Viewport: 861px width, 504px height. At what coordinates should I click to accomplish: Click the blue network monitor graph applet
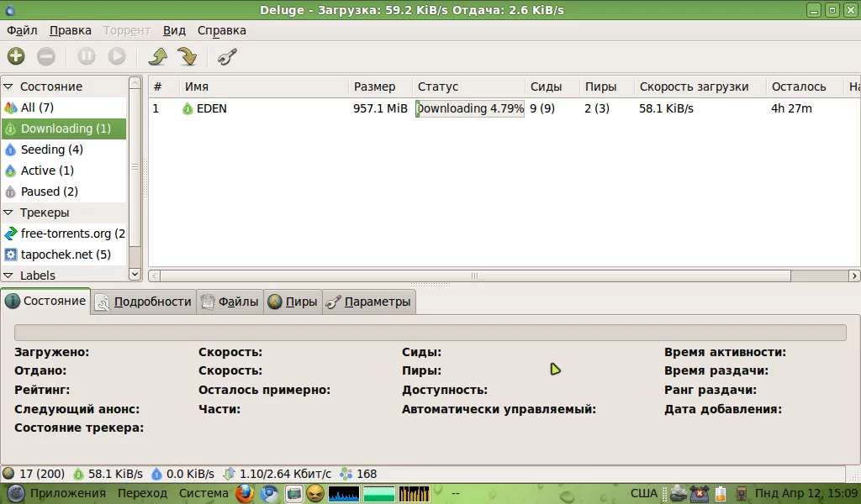[x=344, y=494]
